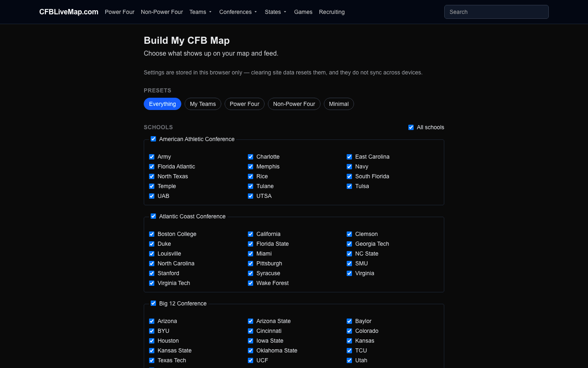588x368 pixels.
Task: Apply the Power Four preset
Action: click(x=245, y=104)
